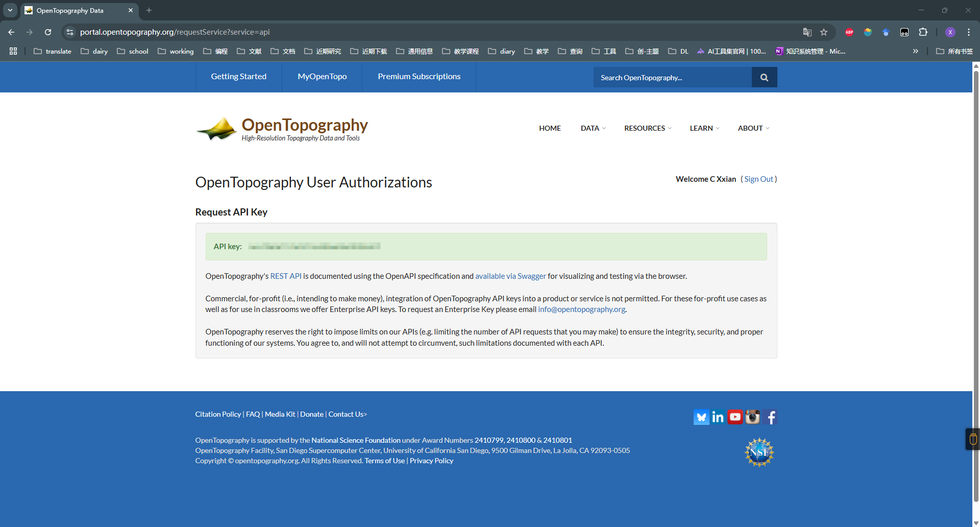Open the LinkedIn social icon
The height and width of the screenshot is (527, 980).
718,417
